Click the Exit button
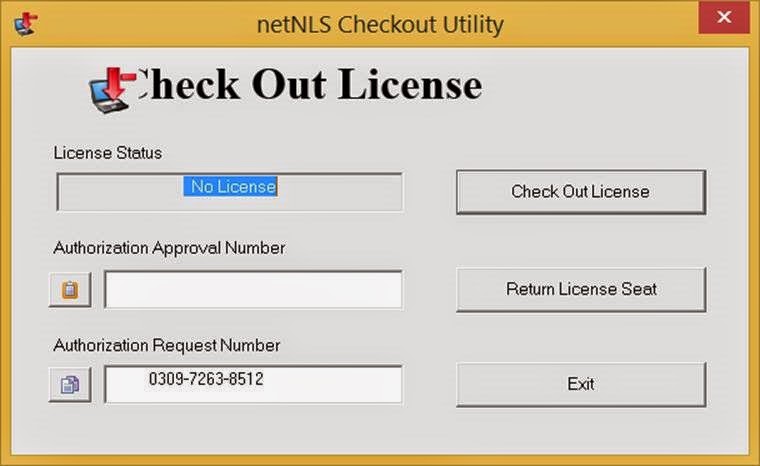This screenshot has height=466, width=760. click(581, 385)
